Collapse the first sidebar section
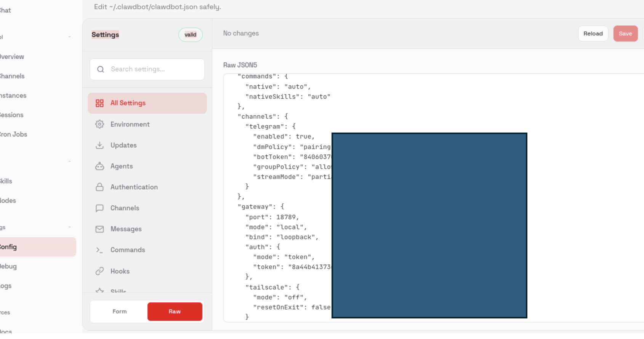Screen dimensions: 644x339 (x=70, y=37)
